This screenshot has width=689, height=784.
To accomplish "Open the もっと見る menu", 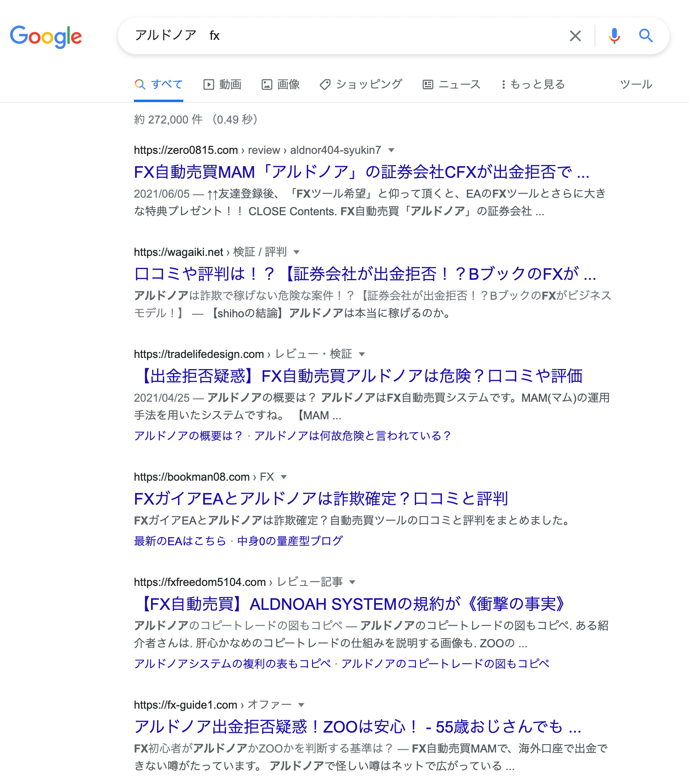I will (533, 84).
